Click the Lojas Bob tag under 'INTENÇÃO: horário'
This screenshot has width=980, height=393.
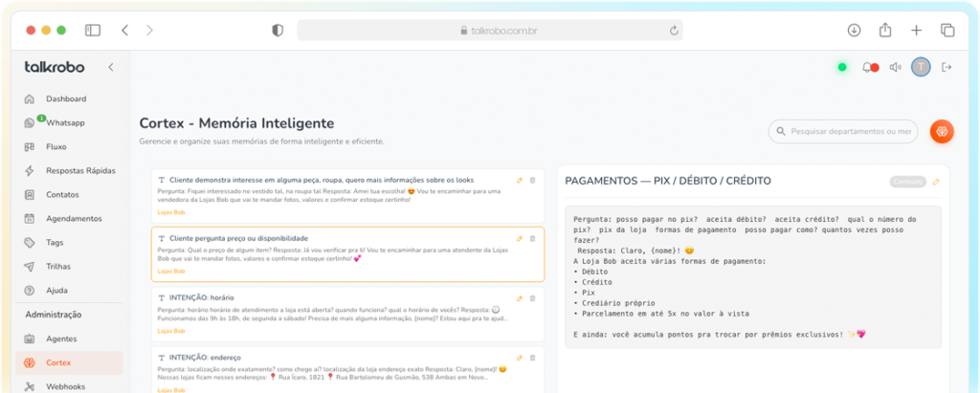click(x=171, y=331)
